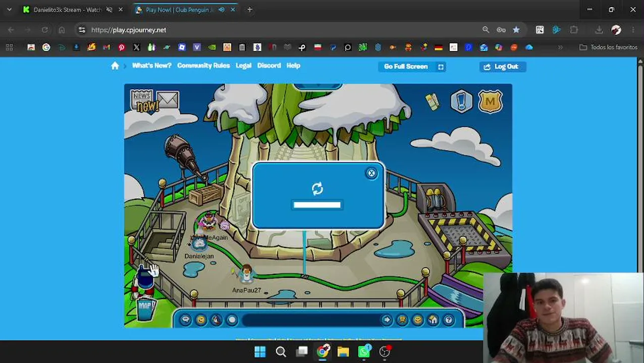Open the player card icon

pos(402,320)
